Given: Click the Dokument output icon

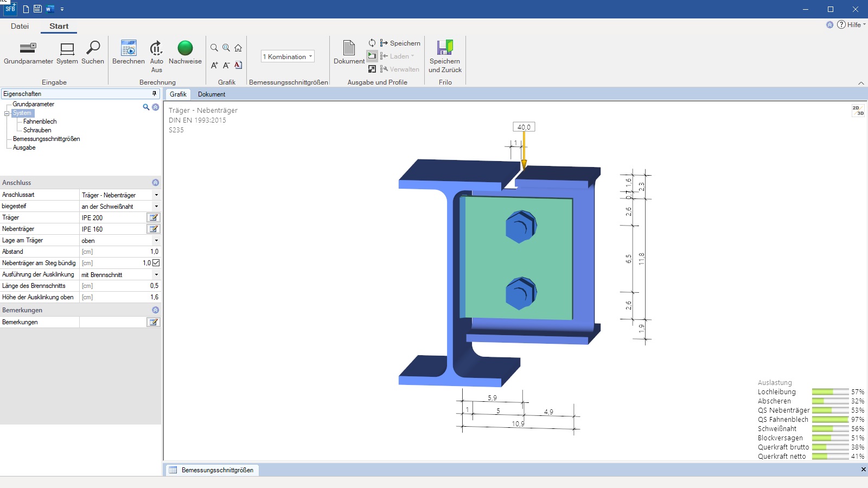Looking at the screenshot, I should (349, 49).
